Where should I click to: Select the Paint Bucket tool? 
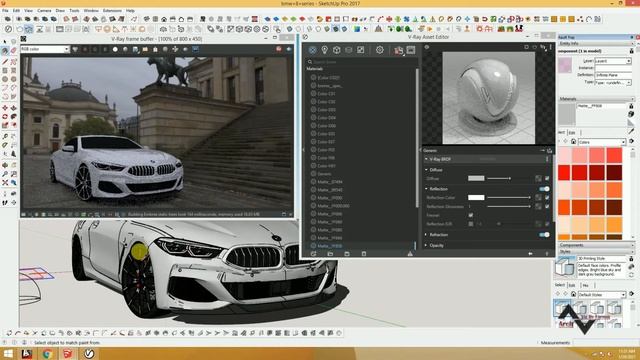point(5,51)
